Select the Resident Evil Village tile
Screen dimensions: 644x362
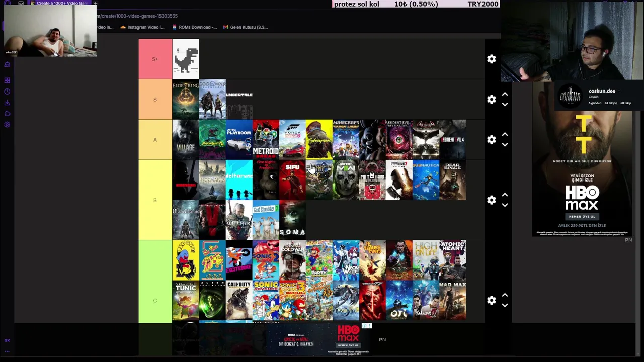[x=186, y=140]
